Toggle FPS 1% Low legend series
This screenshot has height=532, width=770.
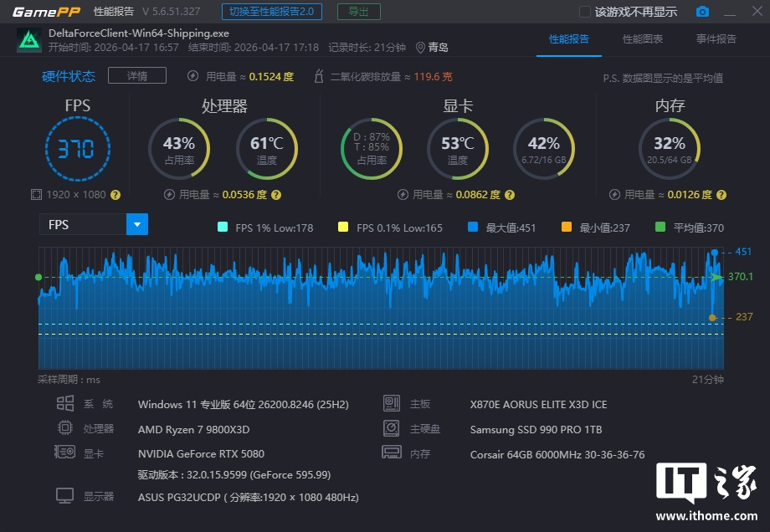(x=223, y=228)
